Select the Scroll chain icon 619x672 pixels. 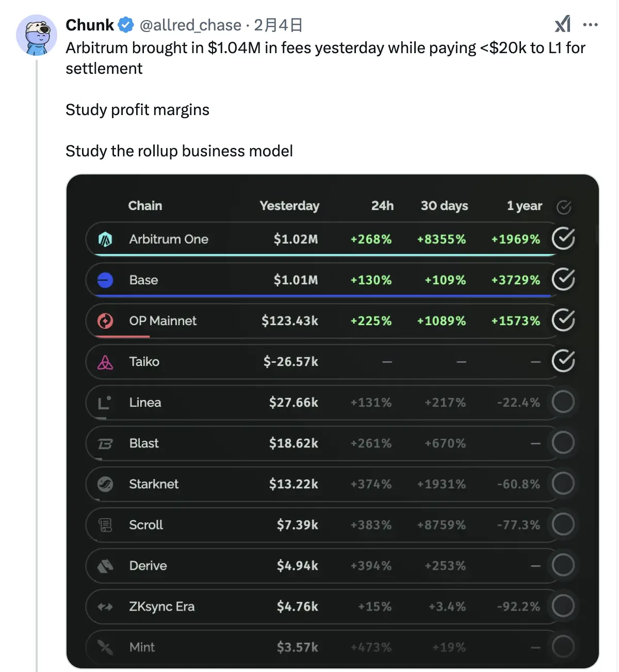pyautogui.click(x=105, y=525)
